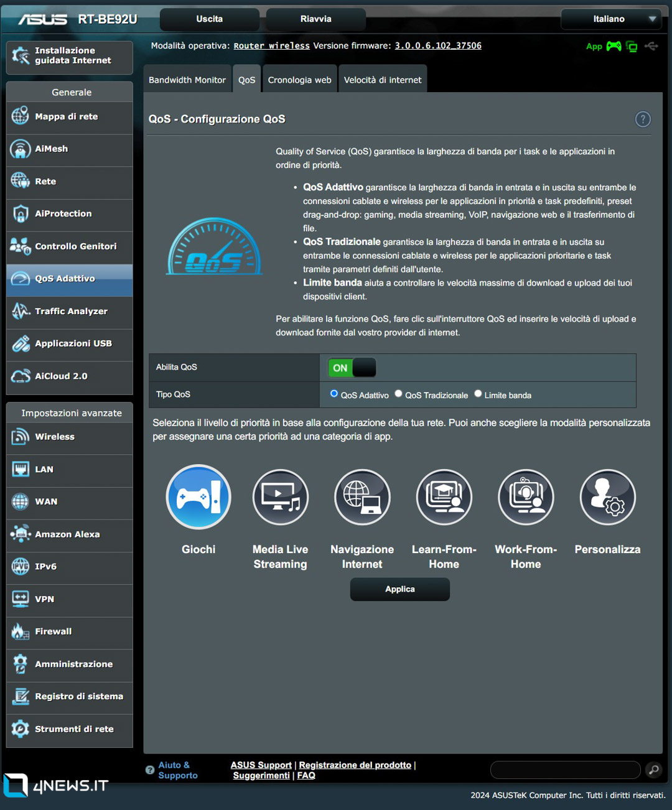The image size is (672, 810).
Task: Open the Suggerimenti link
Action: (x=261, y=775)
